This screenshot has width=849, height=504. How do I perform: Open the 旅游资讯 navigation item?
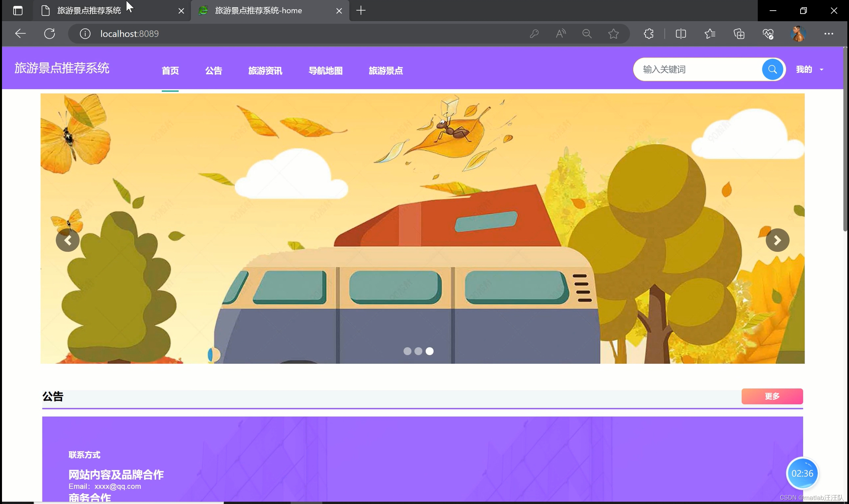coord(265,71)
